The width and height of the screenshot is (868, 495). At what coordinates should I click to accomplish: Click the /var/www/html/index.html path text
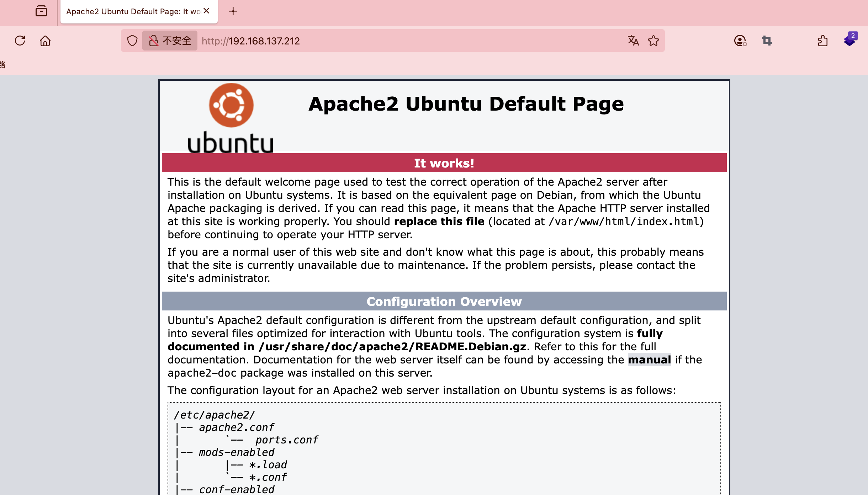(x=624, y=222)
